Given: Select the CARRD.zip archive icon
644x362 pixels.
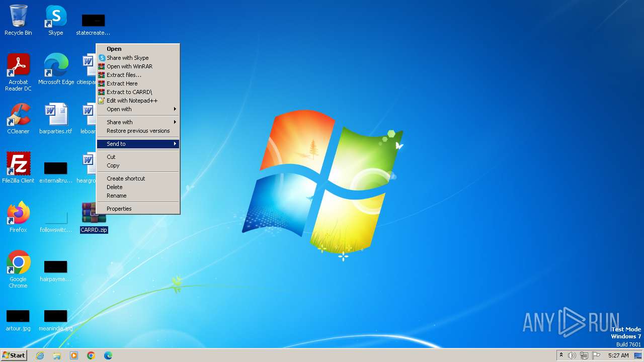Looking at the screenshot, I should (x=94, y=217).
